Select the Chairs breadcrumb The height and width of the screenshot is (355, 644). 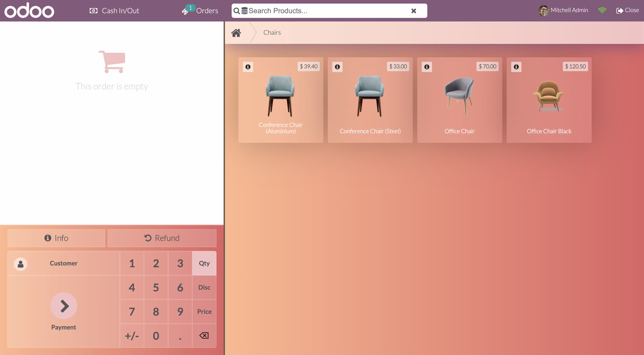[272, 32]
